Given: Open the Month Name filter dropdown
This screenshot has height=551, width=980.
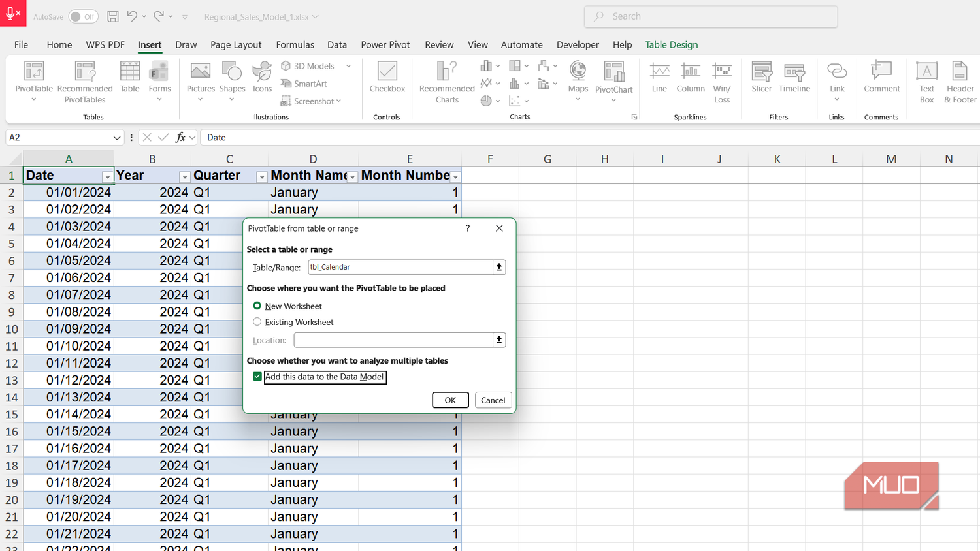Looking at the screenshot, I should (352, 177).
